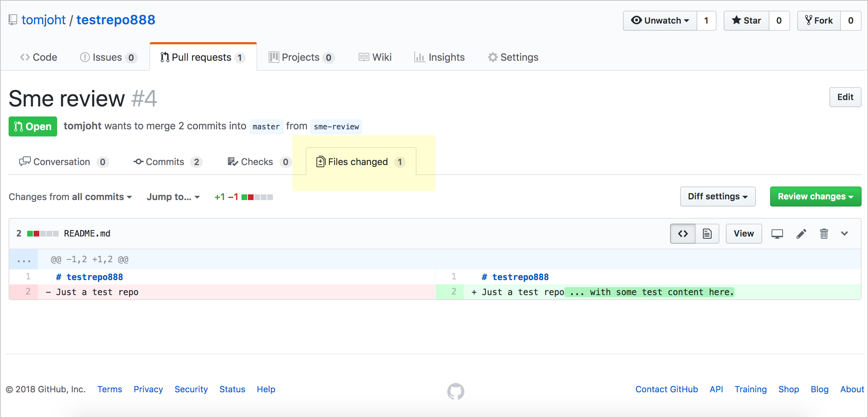
Task: Select the Files changed tab
Action: (360, 162)
